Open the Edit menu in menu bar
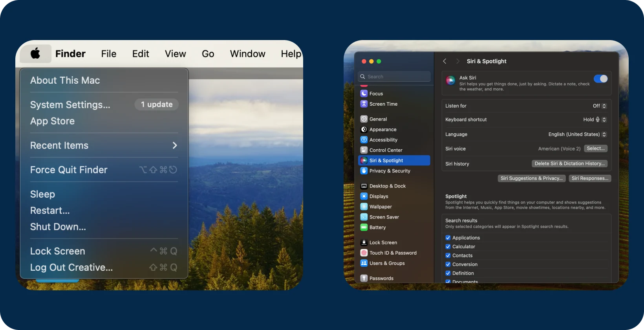The width and height of the screenshot is (644, 330). coord(141,54)
